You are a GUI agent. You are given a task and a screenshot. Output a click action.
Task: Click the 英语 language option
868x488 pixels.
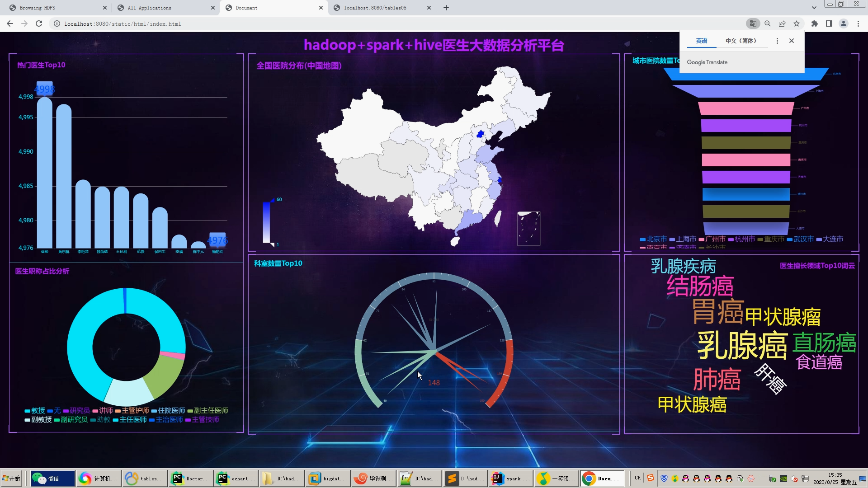point(702,41)
